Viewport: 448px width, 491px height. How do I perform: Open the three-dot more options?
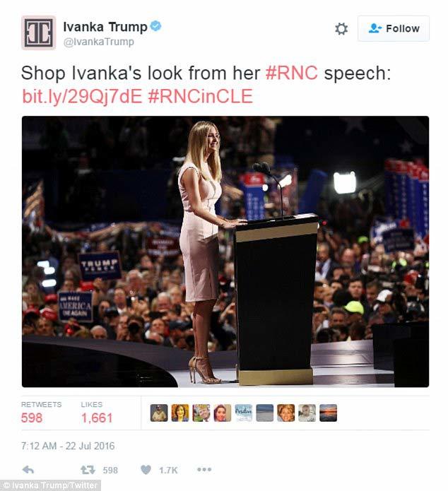[x=204, y=469]
